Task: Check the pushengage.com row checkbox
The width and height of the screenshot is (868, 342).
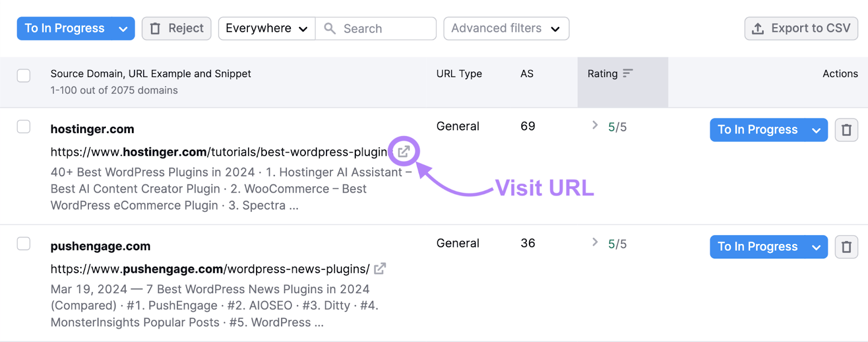Action: click(x=24, y=244)
